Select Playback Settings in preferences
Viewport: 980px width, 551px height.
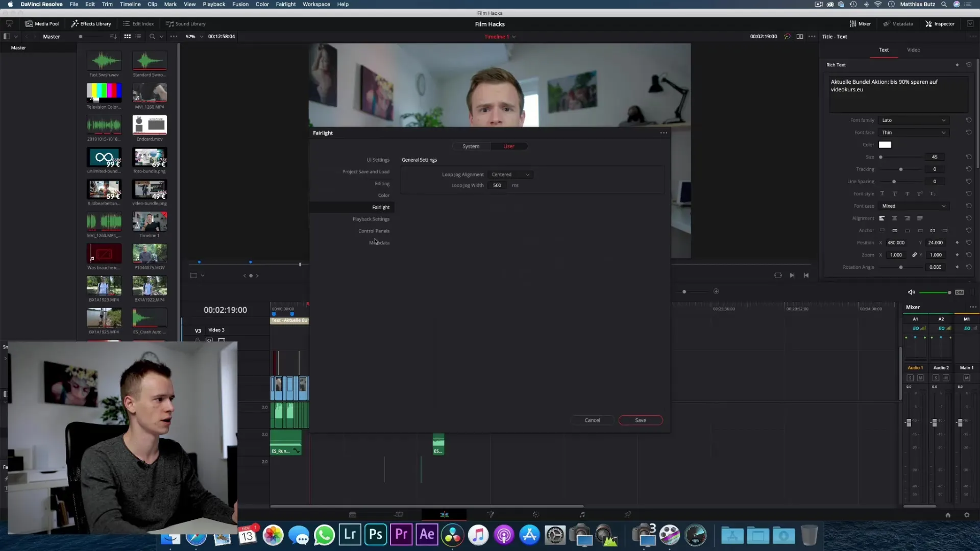371,219
